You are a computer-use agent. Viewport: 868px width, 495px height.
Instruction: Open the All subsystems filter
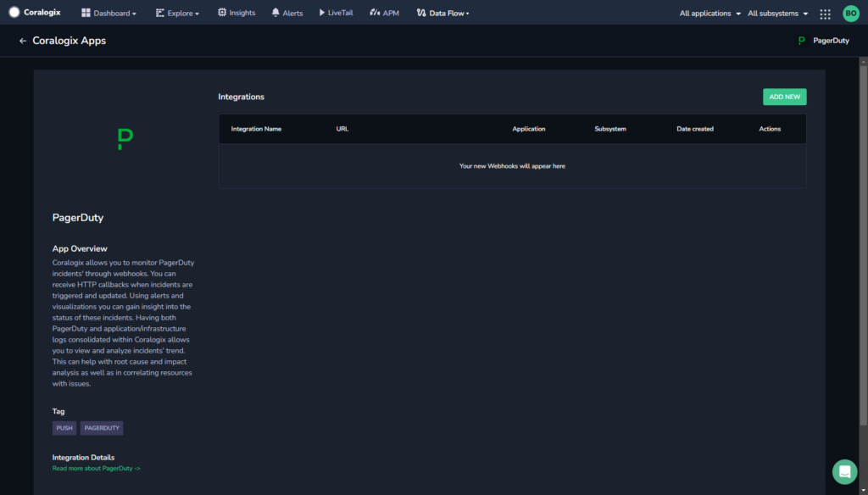778,14
